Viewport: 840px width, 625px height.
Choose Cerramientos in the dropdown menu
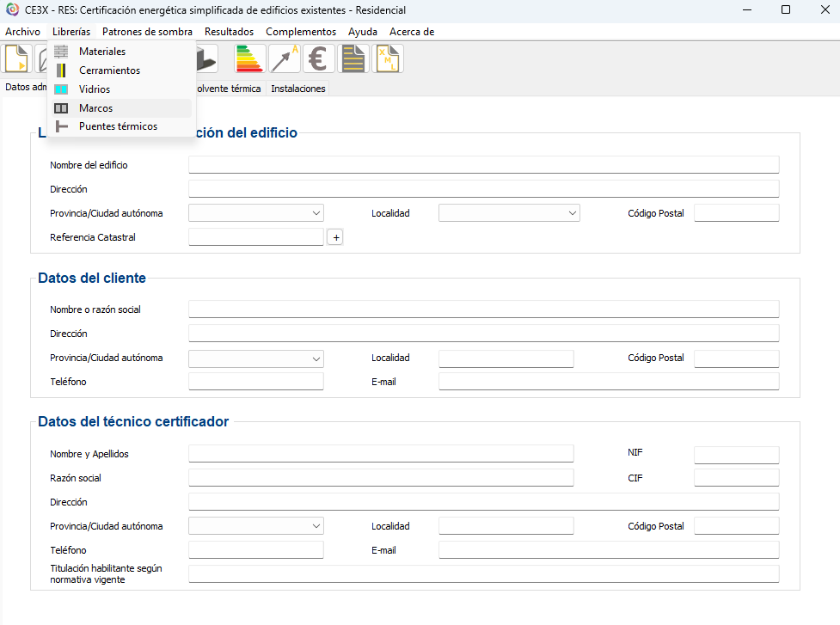click(109, 70)
